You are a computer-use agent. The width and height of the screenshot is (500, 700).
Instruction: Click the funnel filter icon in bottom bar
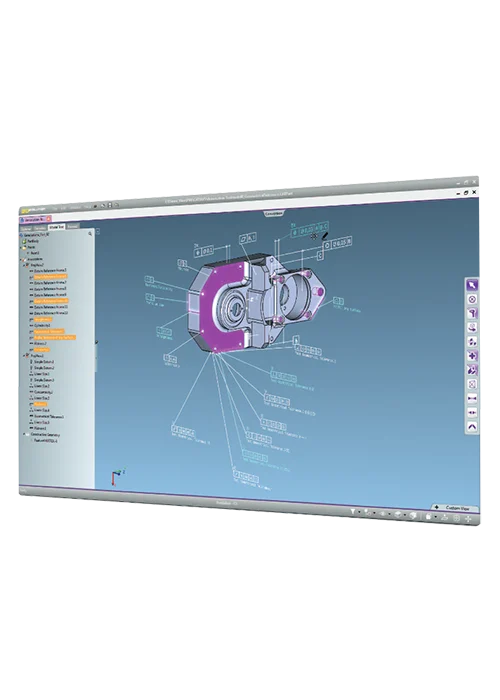(x=352, y=512)
